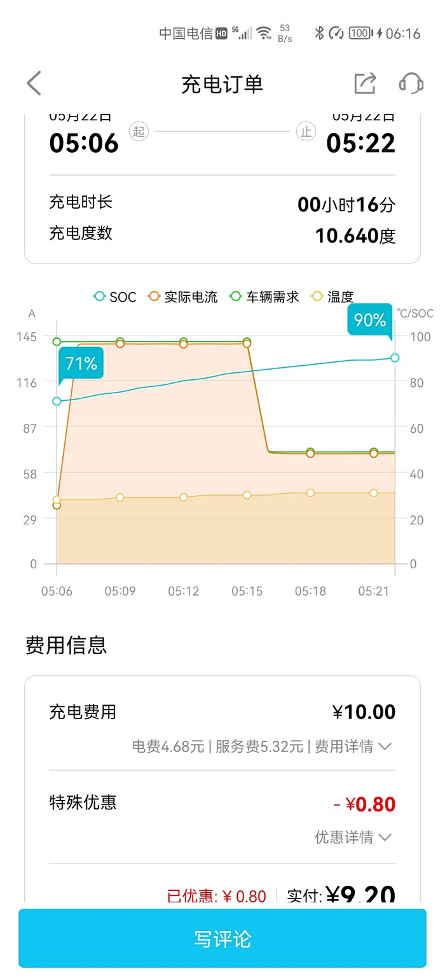Tap the 止 end marker icon
Image resolution: width=445 pixels, height=980 pixels.
tap(306, 132)
